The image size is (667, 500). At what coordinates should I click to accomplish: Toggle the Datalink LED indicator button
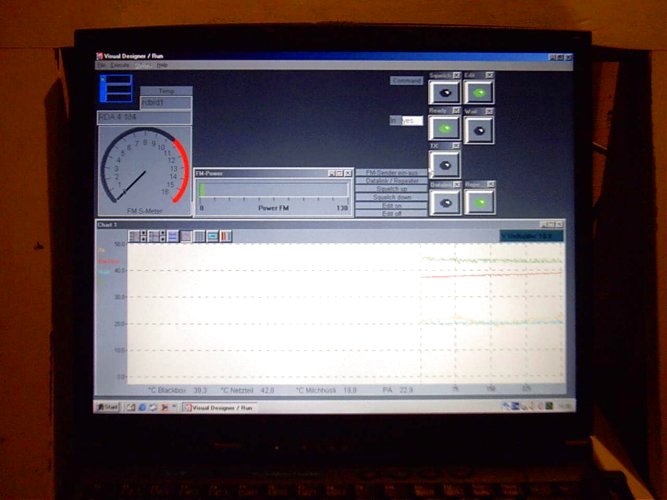[445, 203]
